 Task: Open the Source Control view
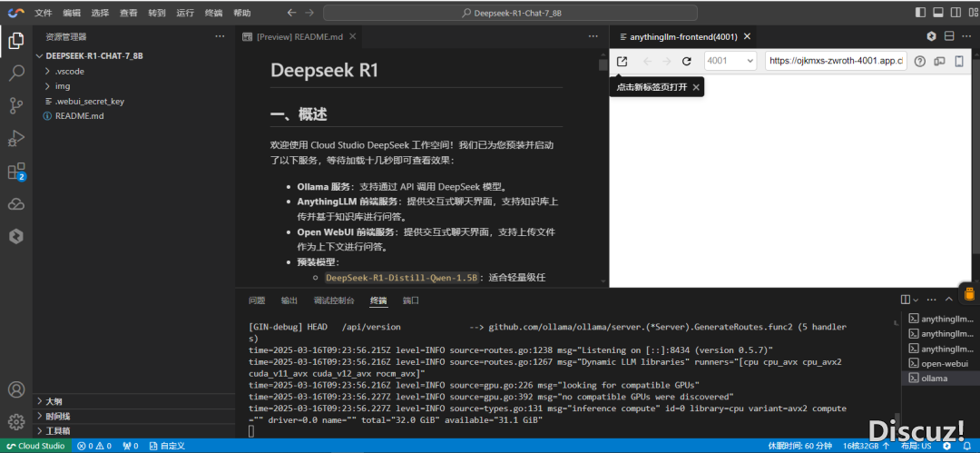click(16, 105)
